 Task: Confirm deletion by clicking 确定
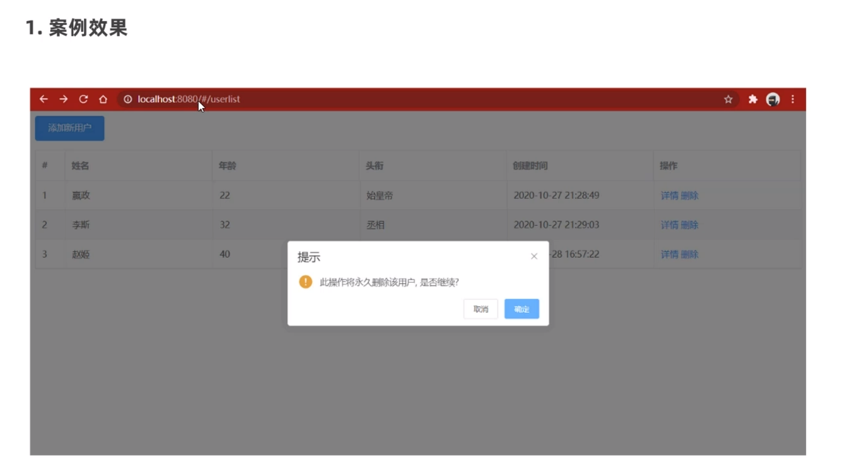click(521, 309)
